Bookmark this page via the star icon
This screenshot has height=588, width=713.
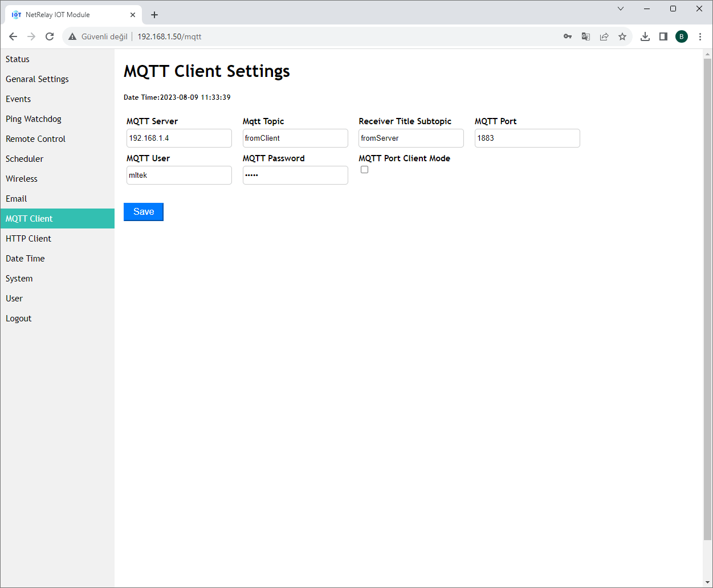click(x=622, y=36)
